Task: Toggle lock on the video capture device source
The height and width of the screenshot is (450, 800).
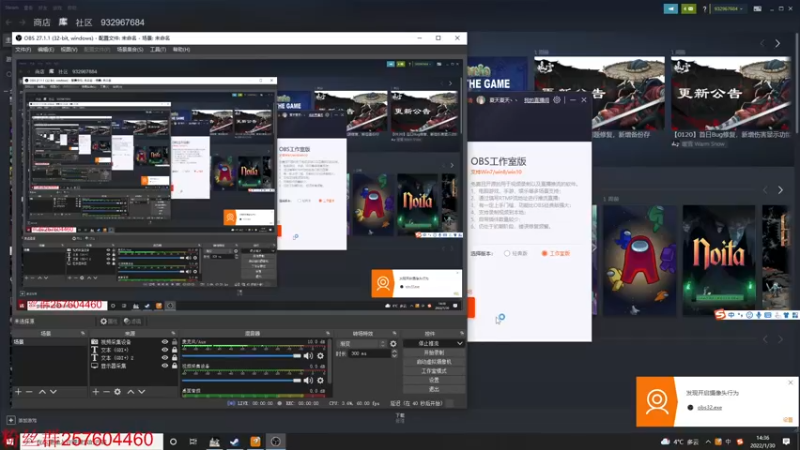Action: pyautogui.click(x=174, y=342)
